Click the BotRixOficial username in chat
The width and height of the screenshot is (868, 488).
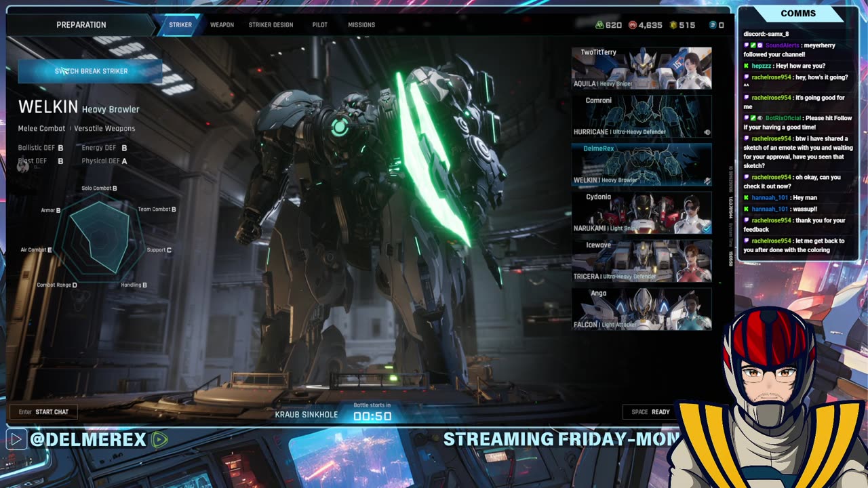click(783, 118)
